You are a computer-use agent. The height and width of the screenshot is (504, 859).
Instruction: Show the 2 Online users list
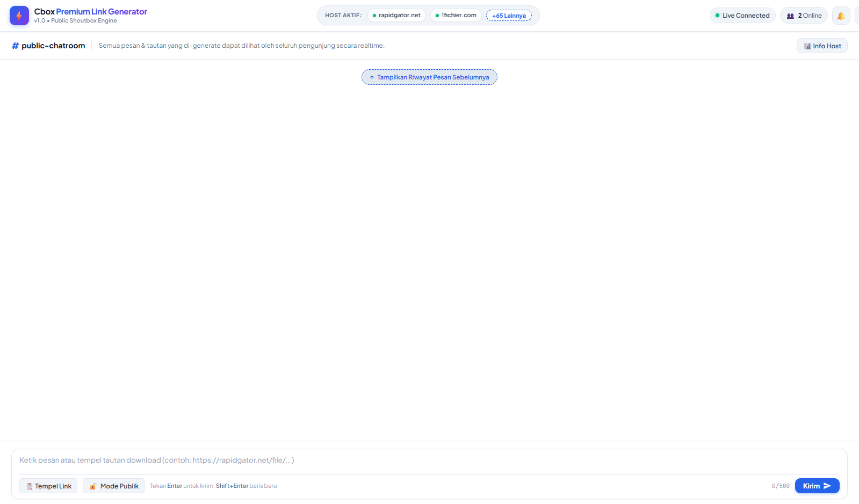804,16
